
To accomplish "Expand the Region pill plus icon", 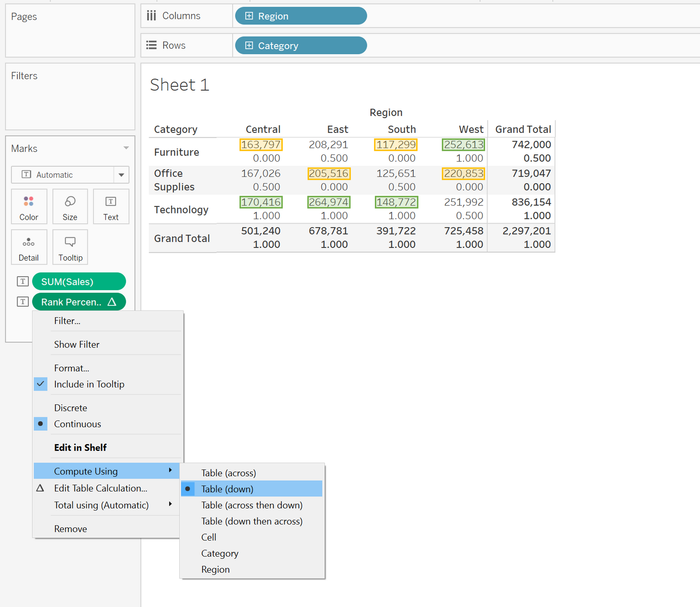I will click(x=249, y=16).
